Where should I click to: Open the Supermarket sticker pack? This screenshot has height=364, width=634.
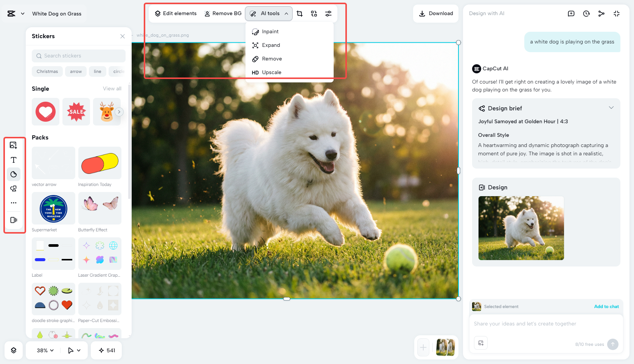(x=53, y=208)
